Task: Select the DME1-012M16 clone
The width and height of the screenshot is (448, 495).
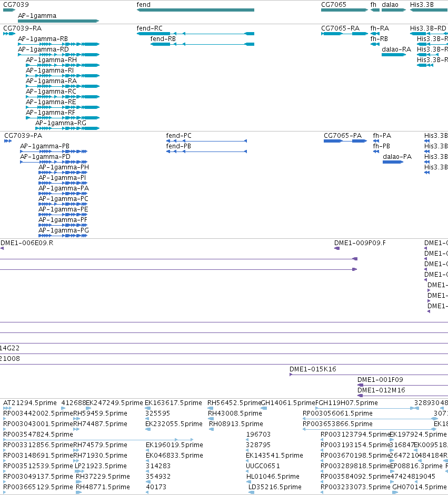Action: pyautogui.click(x=403, y=396)
